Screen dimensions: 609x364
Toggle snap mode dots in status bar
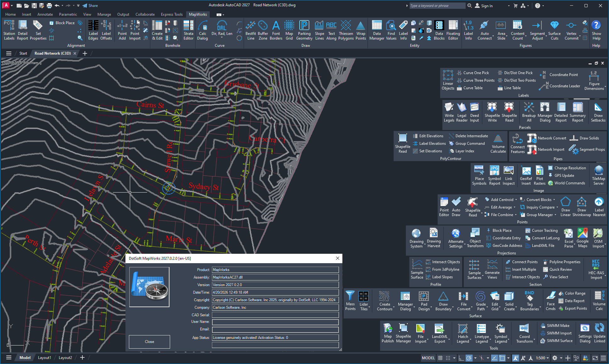[x=448, y=358]
